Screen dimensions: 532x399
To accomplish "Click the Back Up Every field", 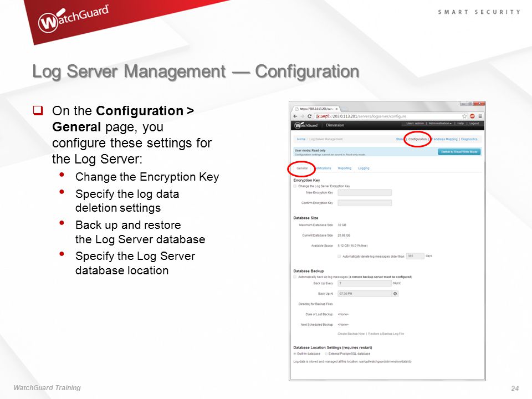I will pyautogui.click(x=365, y=283).
